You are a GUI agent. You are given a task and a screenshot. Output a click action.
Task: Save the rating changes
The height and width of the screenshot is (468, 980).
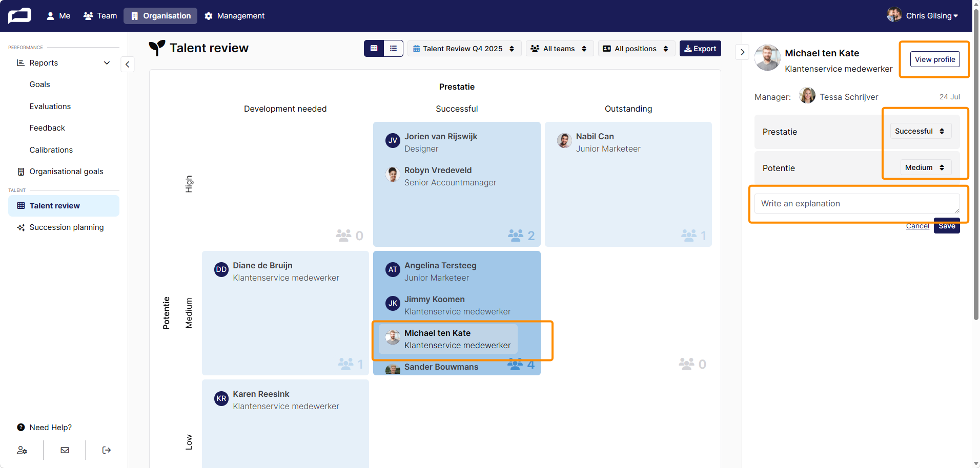(947, 226)
